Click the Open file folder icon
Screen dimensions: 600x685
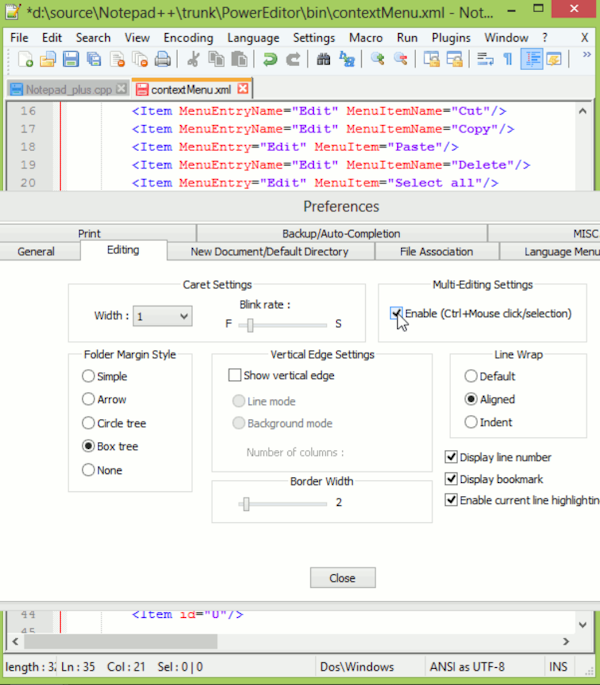pos(48,59)
